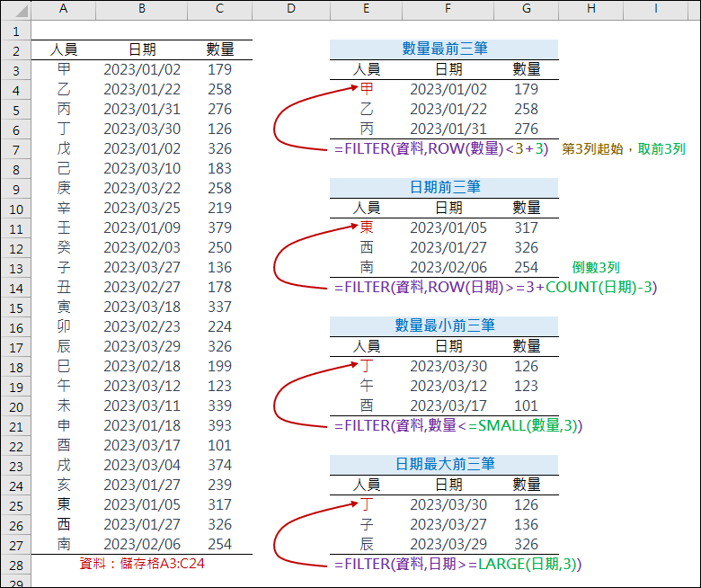This screenshot has height=588, width=701.
Task: Select formula with SMALL(數量,3)
Action: [x=458, y=425]
